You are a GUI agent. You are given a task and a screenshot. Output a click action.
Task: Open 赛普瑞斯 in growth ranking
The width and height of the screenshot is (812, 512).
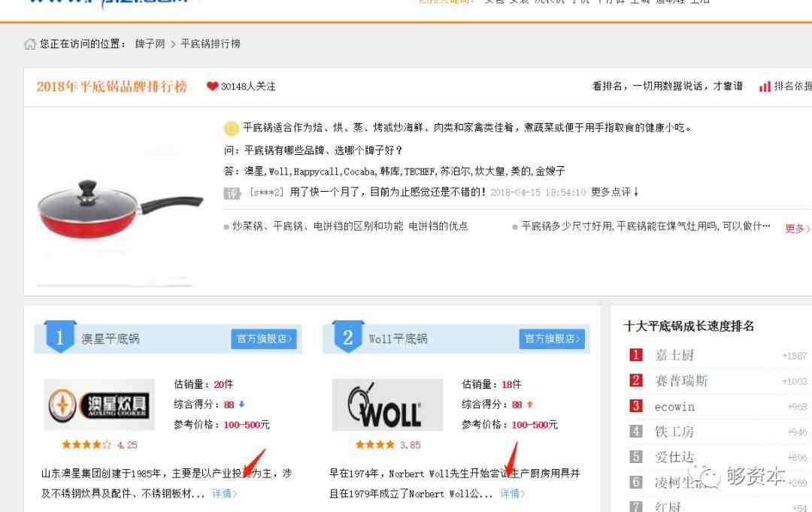tap(681, 381)
